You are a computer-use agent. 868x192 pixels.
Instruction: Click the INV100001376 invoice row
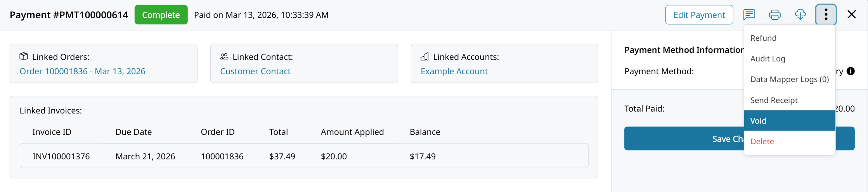pos(61,156)
